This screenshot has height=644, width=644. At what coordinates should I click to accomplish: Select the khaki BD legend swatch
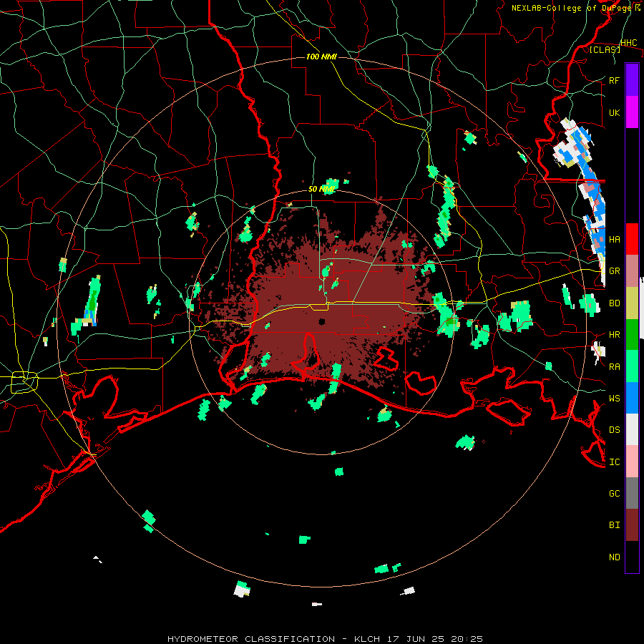(632, 303)
